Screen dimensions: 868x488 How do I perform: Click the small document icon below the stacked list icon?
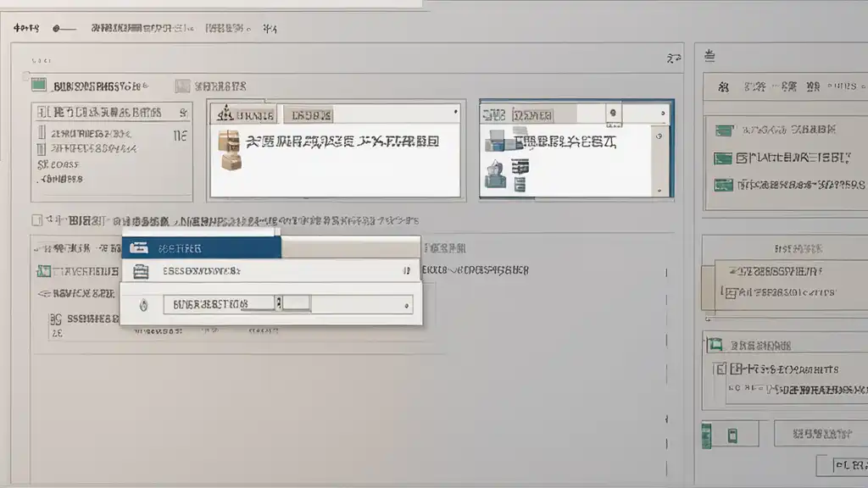click(x=520, y=185)
